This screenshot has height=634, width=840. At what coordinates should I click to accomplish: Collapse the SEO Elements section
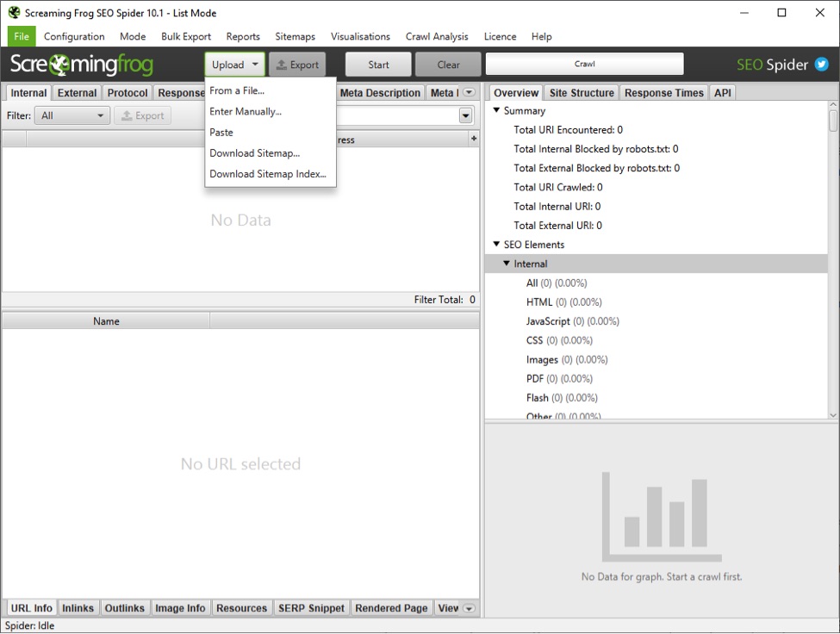pos(496,245)
